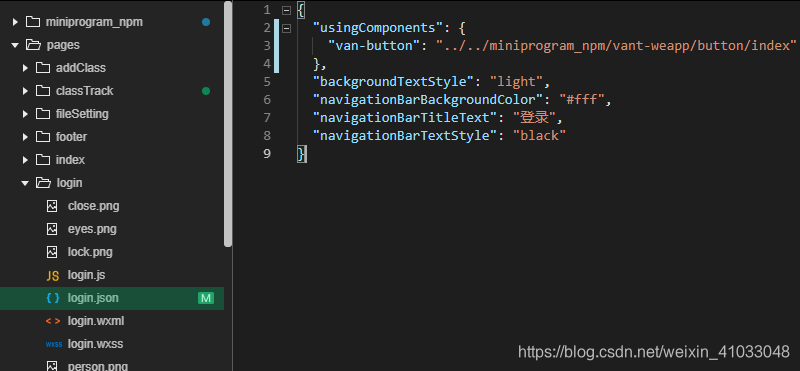Click the file tree vertical scrollbar

click(228, 123)
